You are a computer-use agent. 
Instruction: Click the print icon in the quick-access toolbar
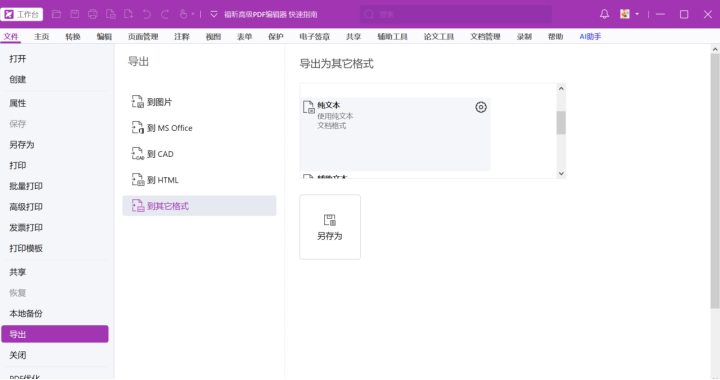click(93, 14)
